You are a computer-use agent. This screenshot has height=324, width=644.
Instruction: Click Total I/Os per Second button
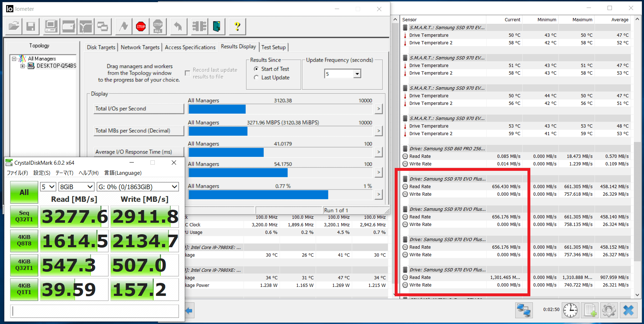[139, 108]
